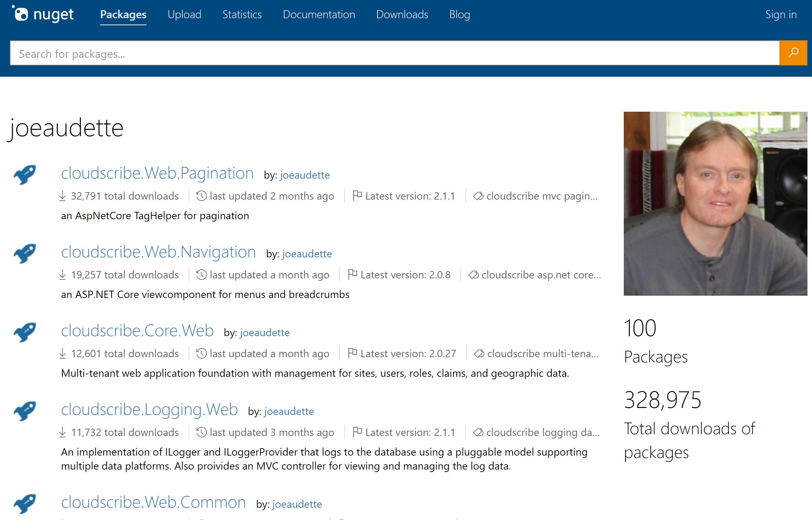Click the tag icon before 'cloudscribe asp.net core...'
812x520 pixels.
pyautogui.click(x=473, y=275)
